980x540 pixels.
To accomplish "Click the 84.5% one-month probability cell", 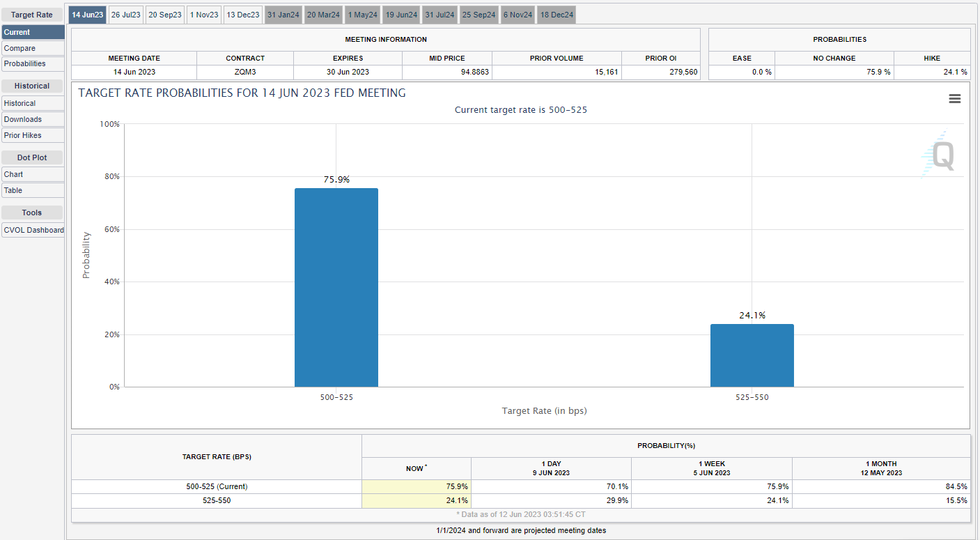I will click(881, 486).
